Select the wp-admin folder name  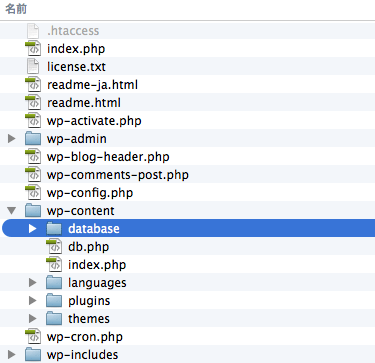[77, 139]
